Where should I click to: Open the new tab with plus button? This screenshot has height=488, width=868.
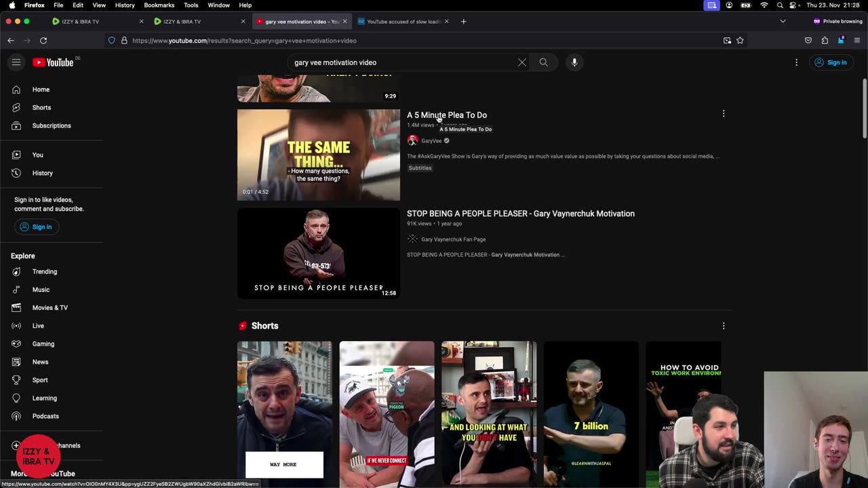click(x=464, y=22)
